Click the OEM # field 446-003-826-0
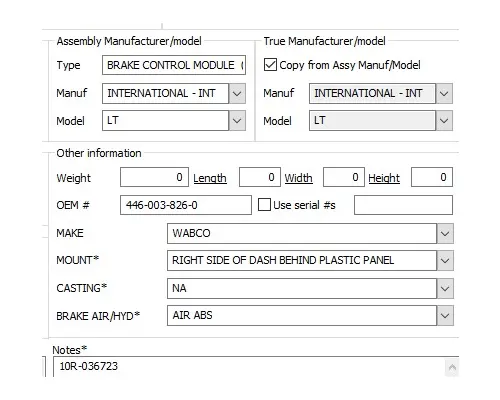Image resolution: width=500 pixels, height=400 pixels. click(x=186, y=205)
